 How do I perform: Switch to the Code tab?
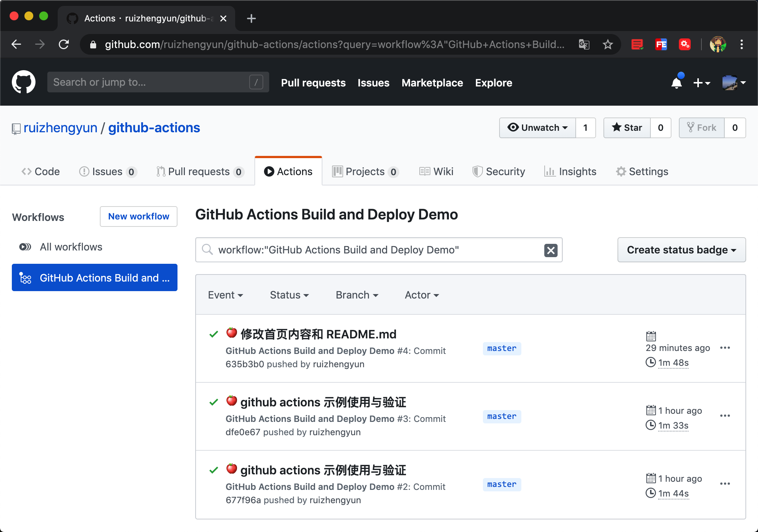tap(41, 171)
